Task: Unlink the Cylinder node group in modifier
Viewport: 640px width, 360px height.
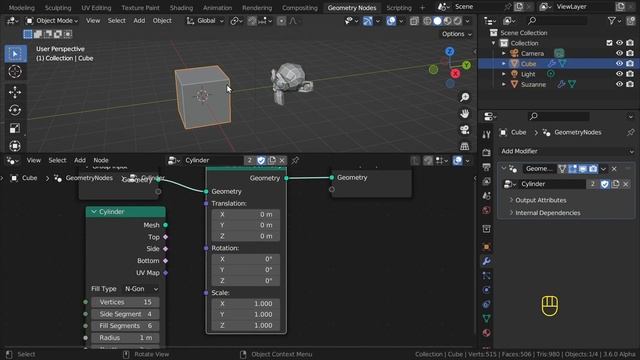Action: tap(626, 184)
